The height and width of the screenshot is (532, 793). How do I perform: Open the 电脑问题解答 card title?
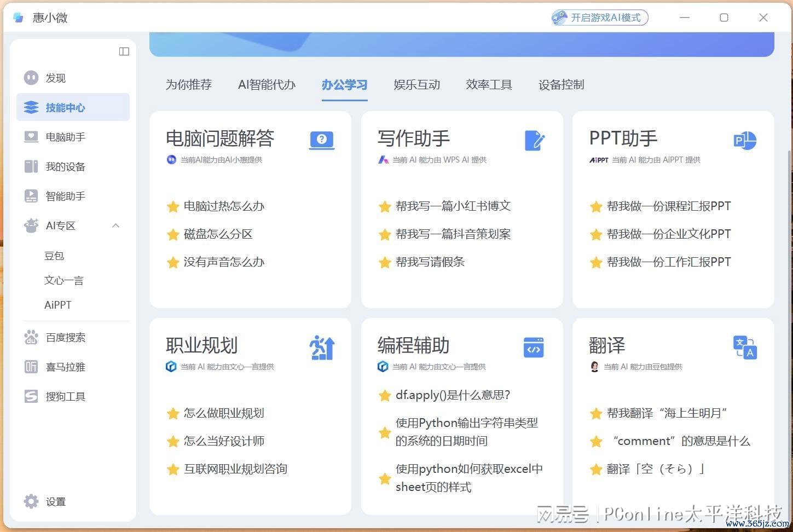(220, 138)
